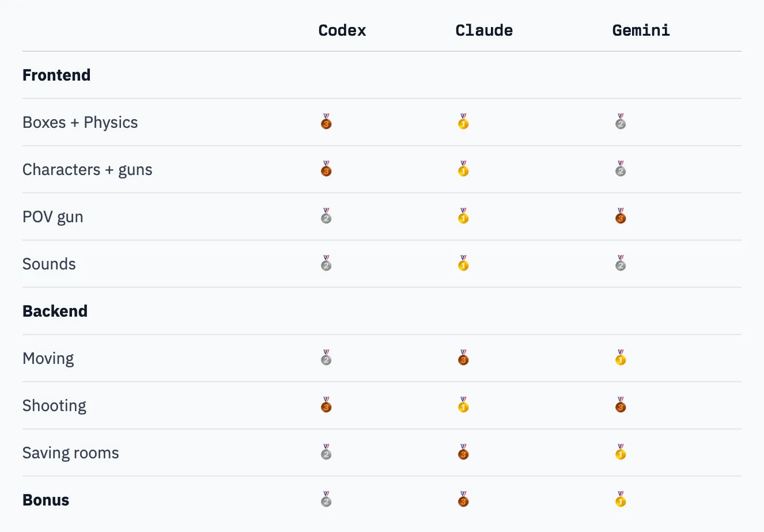
Task: Click Claude's gold medal for Shooting
Action: click(x=463, y=405)
